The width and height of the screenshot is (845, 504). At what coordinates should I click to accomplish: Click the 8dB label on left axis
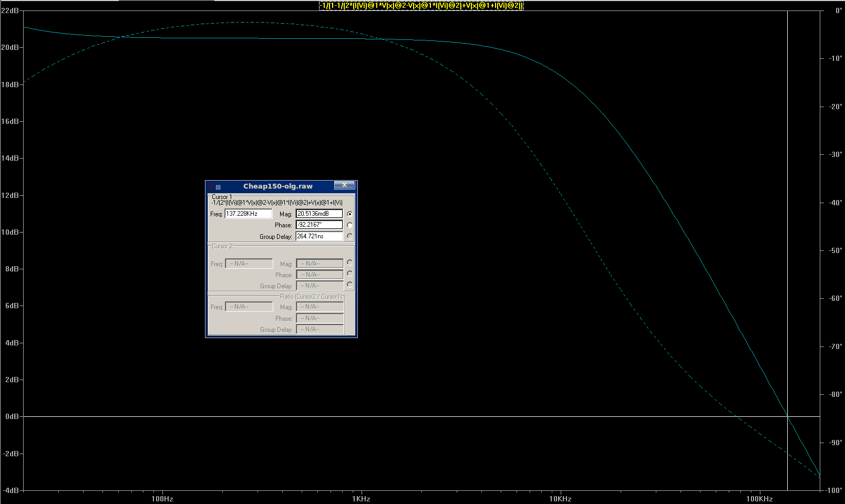(x=12, y=269)
